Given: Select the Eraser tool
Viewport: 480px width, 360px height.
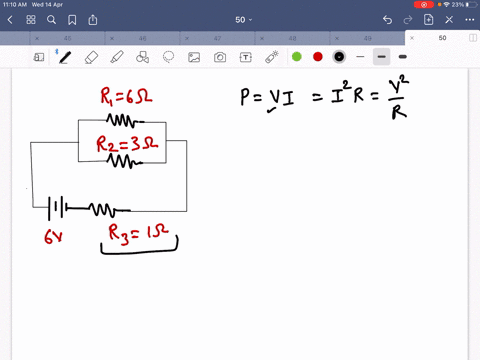Looking at the screenshot, I should tap(91, 57).
